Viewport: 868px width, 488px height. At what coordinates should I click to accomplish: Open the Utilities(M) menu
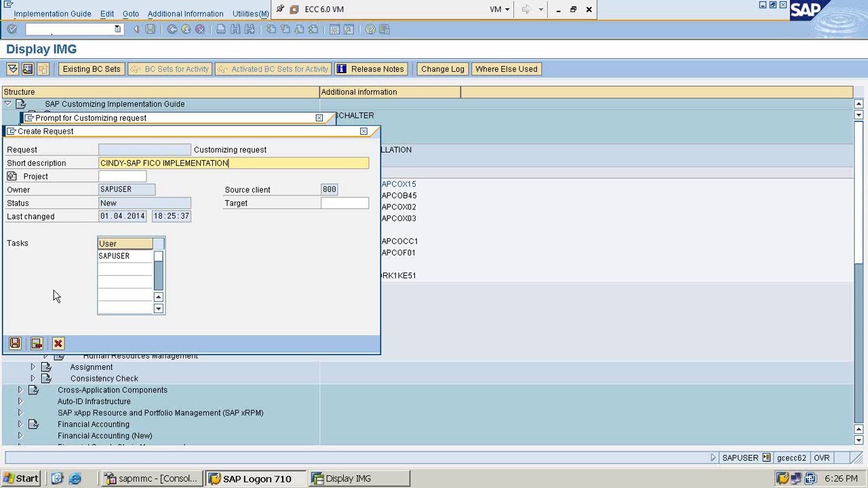click(250, 14)
